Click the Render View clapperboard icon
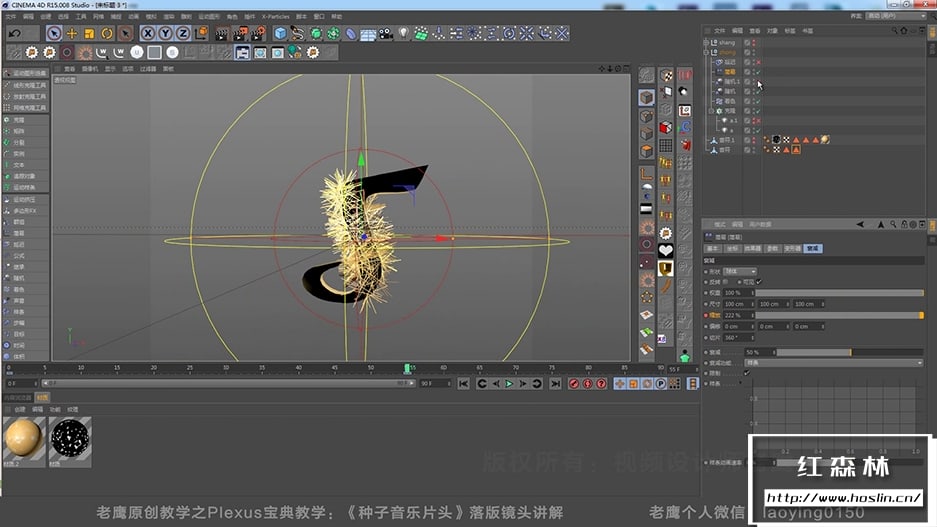The width and height of the screenshot is (937, 527). coord(222,33)
